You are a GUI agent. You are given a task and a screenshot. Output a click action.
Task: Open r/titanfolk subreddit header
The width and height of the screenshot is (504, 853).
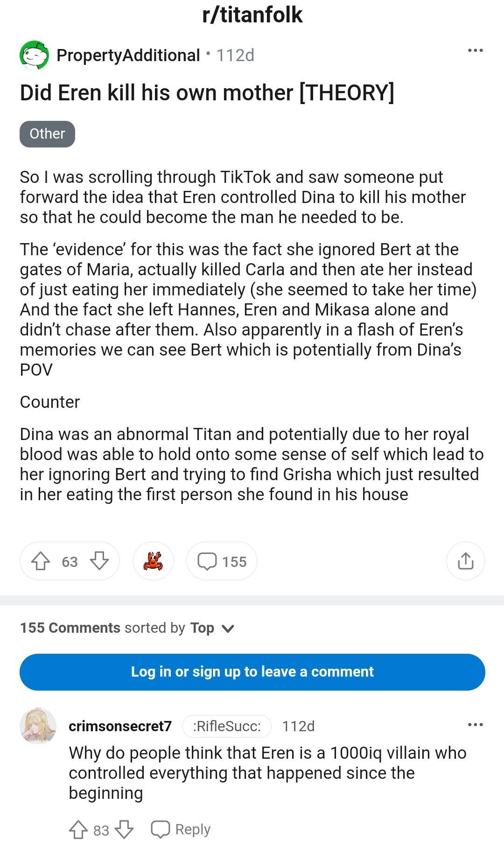click(252, 15)
